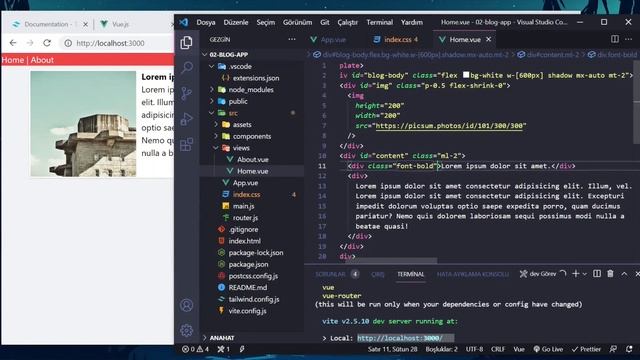Click Go Live in status bar
The height and width of the screenshot is (360, 640).
pyautogui.click(x=548, y=349)
